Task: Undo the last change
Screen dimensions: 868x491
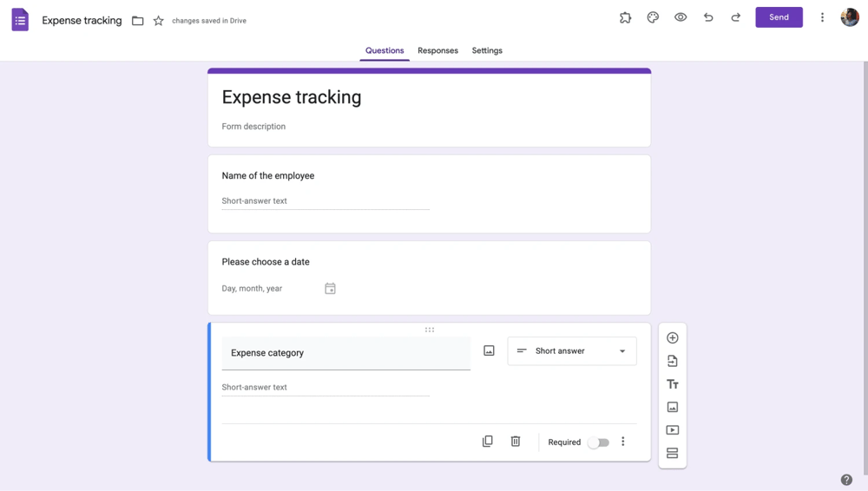Action: point(708,17)
